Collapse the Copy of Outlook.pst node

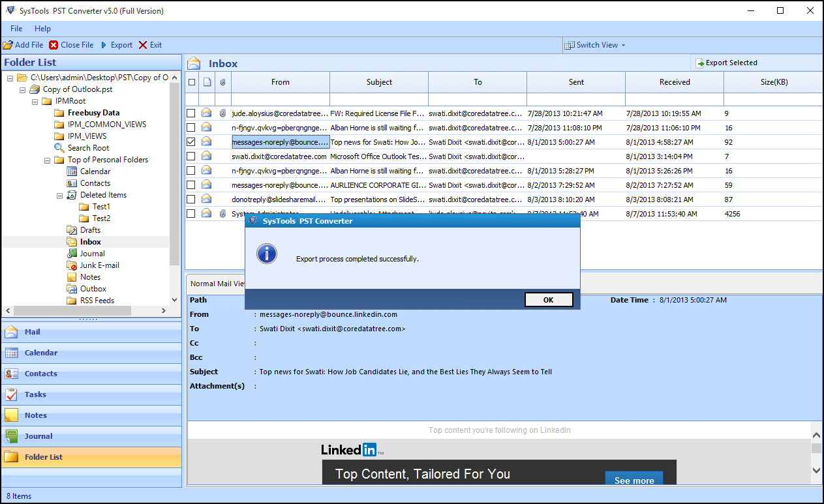[x=22, y=89]
